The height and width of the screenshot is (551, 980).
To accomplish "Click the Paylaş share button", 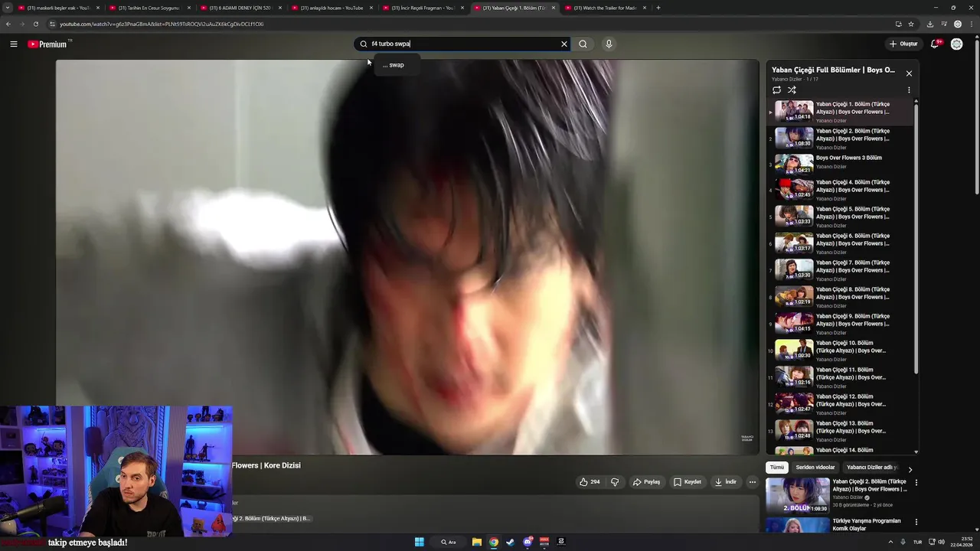I will point(646,482).
